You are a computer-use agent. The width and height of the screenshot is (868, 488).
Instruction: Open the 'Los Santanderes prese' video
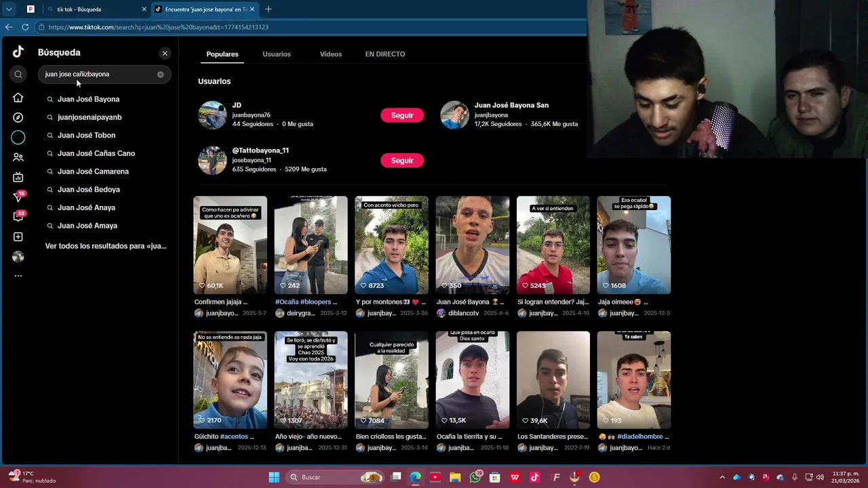click(x=553, y=380)
